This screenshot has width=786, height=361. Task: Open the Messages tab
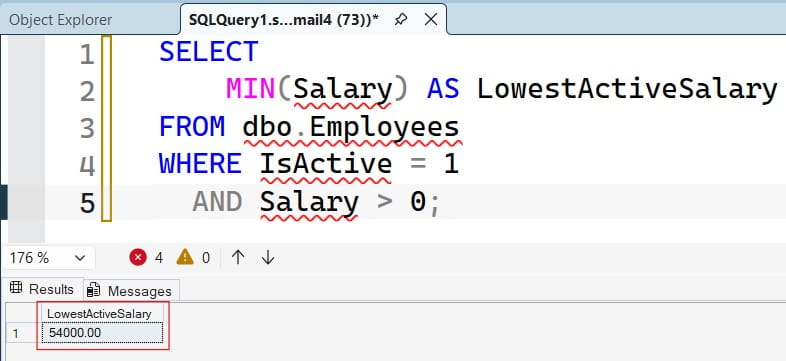point(131,291)
